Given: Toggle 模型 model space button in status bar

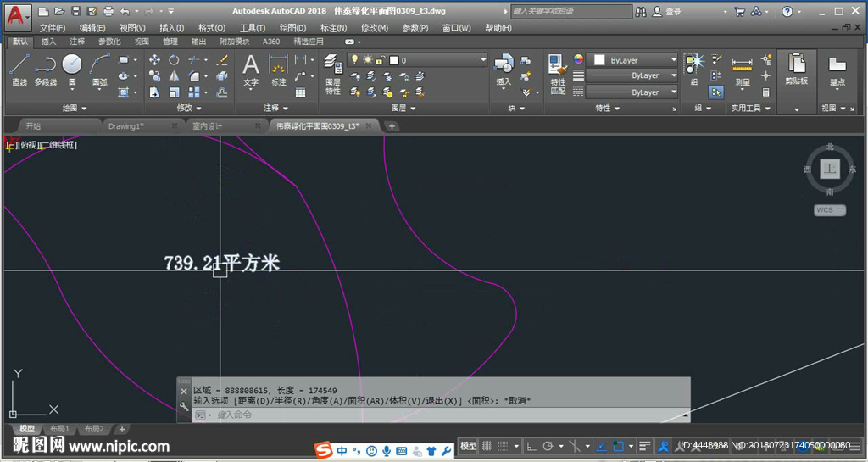Looking at the screenshot, I should (468, 445).
